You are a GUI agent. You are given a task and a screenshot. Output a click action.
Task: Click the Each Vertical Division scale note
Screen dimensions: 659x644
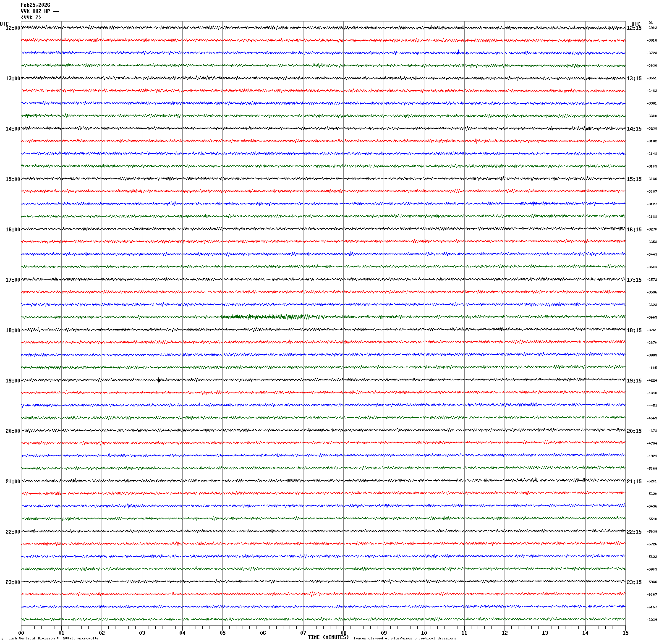[53, 639]
